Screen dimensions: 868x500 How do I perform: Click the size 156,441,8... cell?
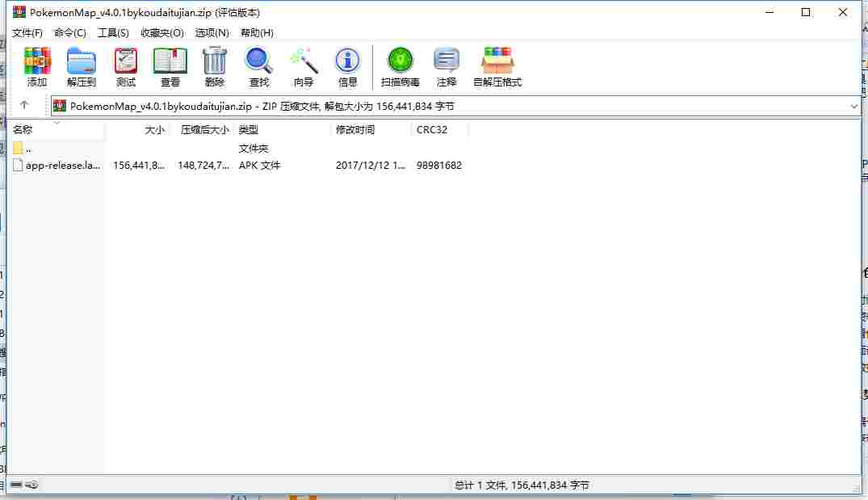[x=138, y=165]
